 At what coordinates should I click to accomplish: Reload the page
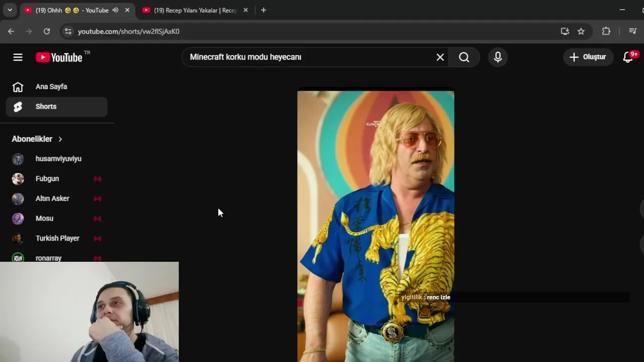click(x=47, y=31)
